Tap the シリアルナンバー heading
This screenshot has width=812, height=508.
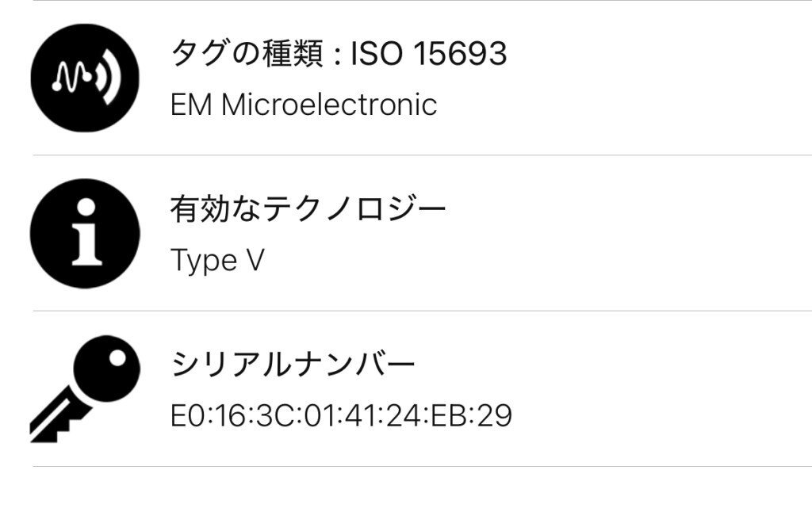293,365
